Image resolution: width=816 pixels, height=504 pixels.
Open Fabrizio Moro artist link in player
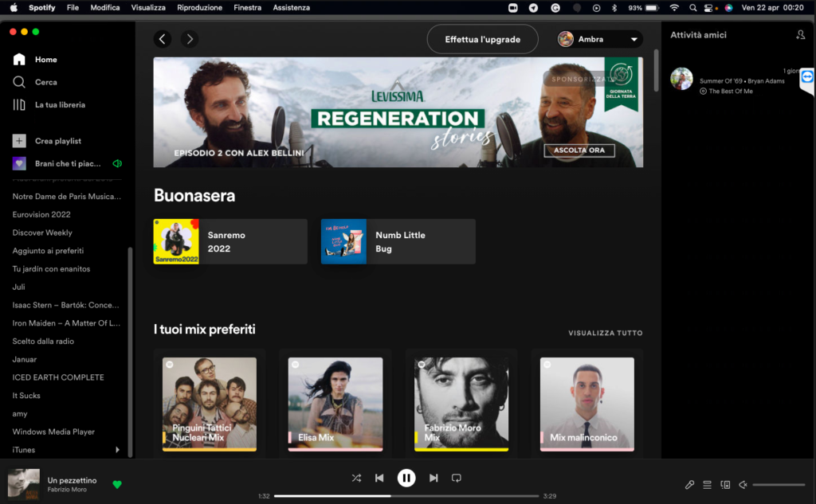(x=67, y=490)
